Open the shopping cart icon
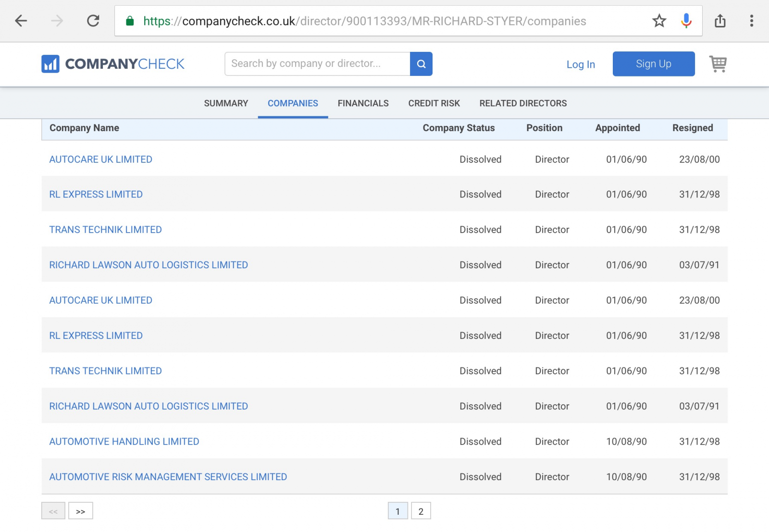This screenshot has width=769, height=532. 718,64
